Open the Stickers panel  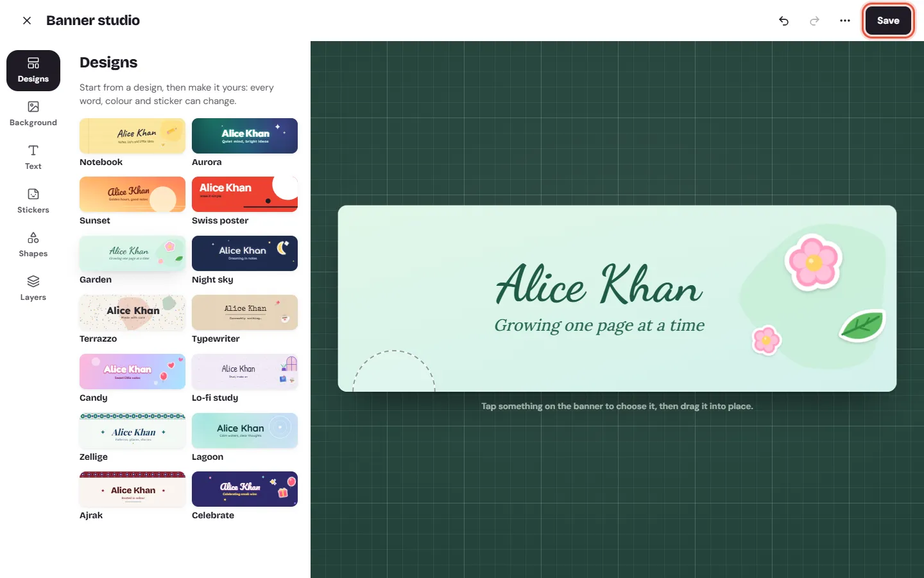(x=33, y=202)
